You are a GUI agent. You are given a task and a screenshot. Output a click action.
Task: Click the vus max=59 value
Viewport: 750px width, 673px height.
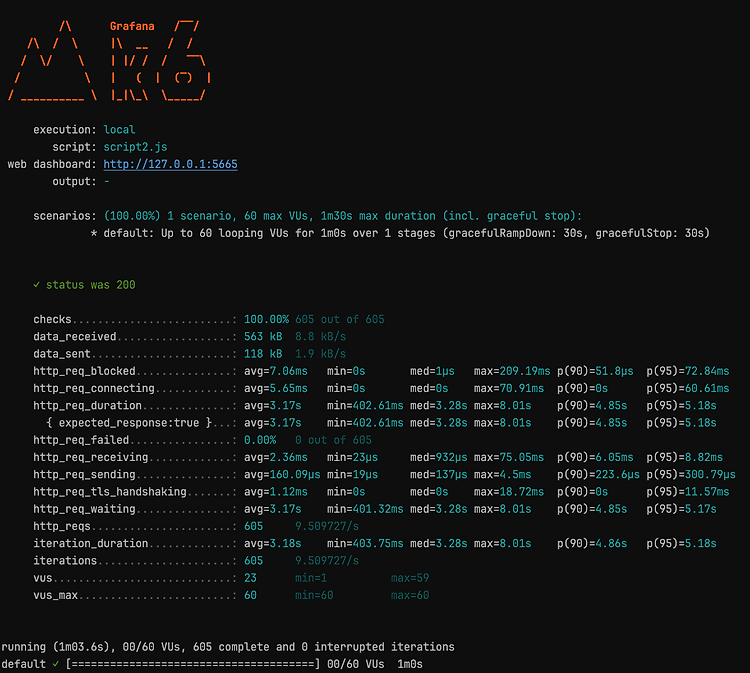pos(410,578)
